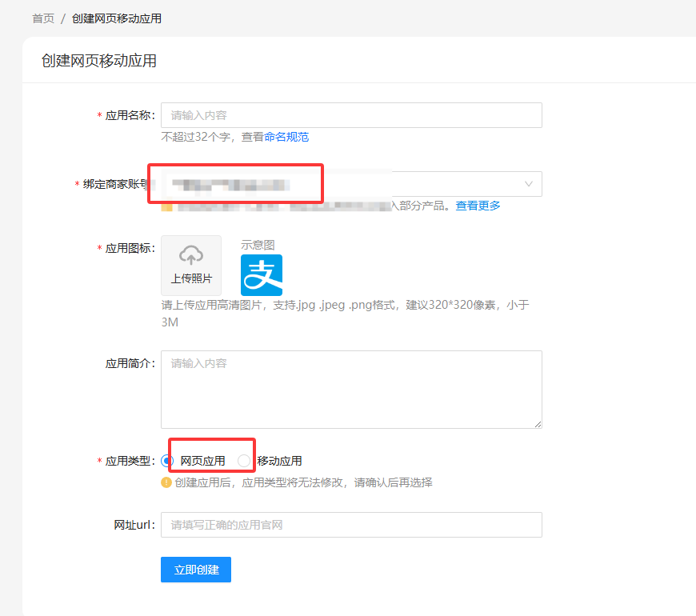
Task: Click the 查看更多 link
Action: click(479, 206)
